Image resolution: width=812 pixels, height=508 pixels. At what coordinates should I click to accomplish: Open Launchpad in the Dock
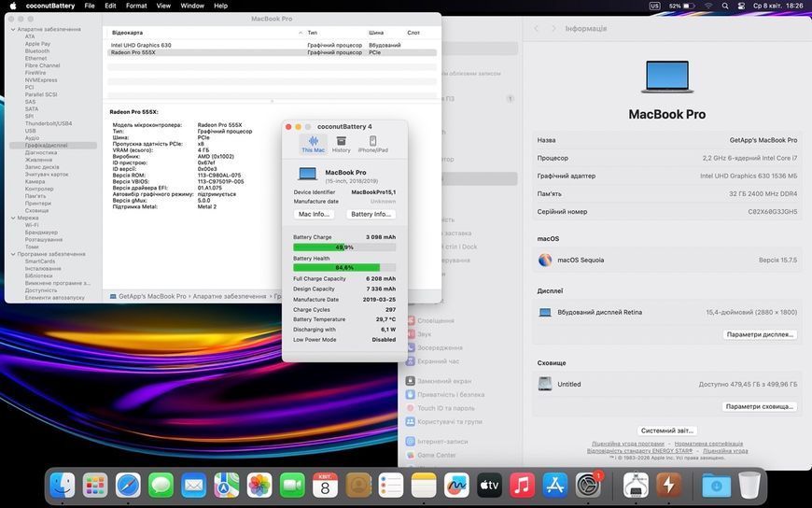pyautogui.click(x=95, y=486)
